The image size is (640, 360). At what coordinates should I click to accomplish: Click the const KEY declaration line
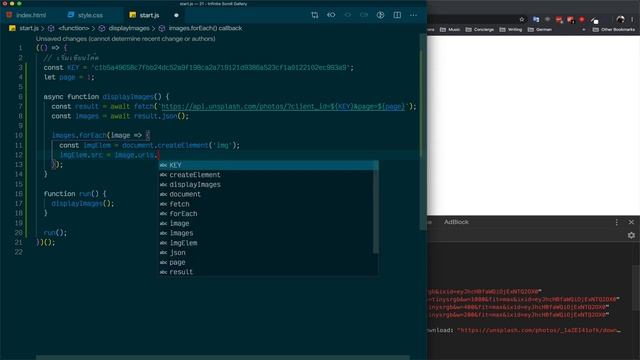click(198, 68)
